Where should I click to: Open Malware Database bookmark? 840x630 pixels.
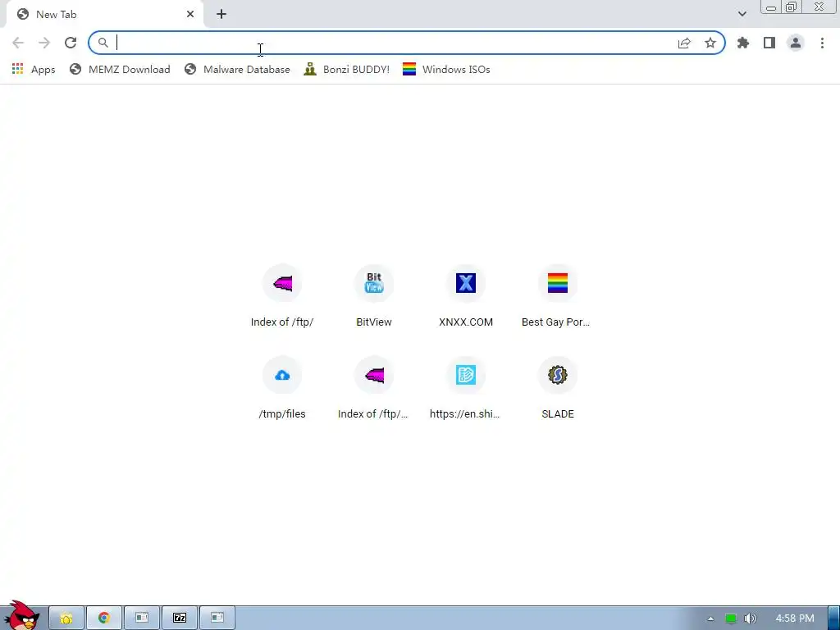click(x=237, y=69)
